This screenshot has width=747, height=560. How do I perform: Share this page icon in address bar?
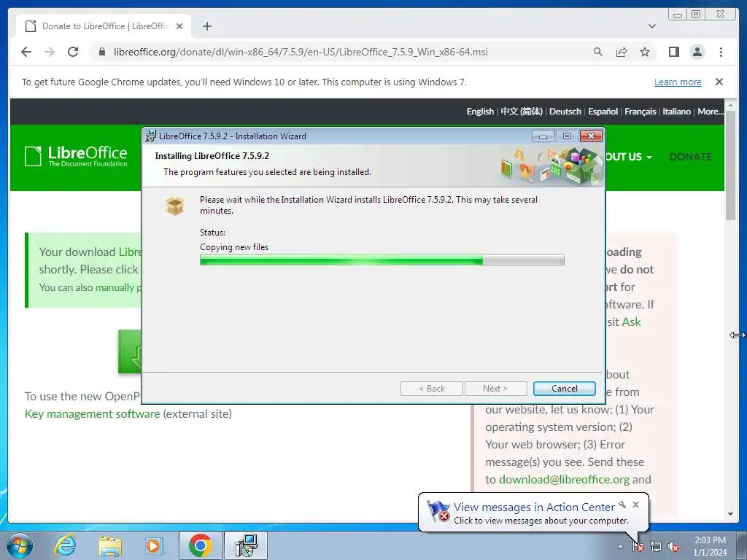tap(622, 52)
